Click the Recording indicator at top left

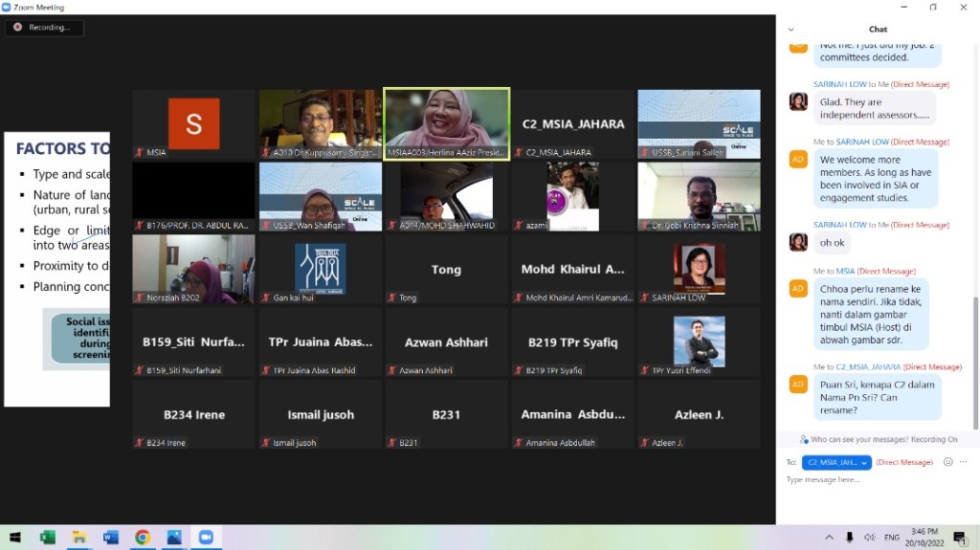(x=44, y=28)
